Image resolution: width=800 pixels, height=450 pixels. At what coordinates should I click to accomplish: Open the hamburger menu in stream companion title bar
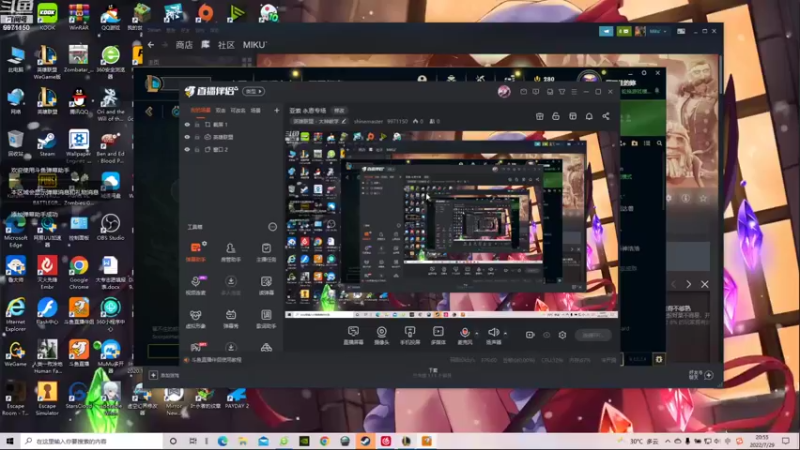point(574,92)
